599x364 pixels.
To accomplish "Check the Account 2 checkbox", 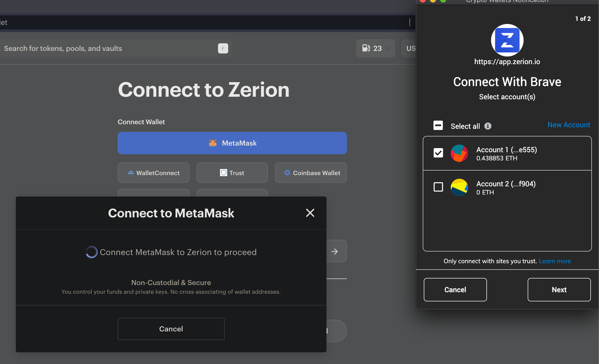I will pos(438,187).
